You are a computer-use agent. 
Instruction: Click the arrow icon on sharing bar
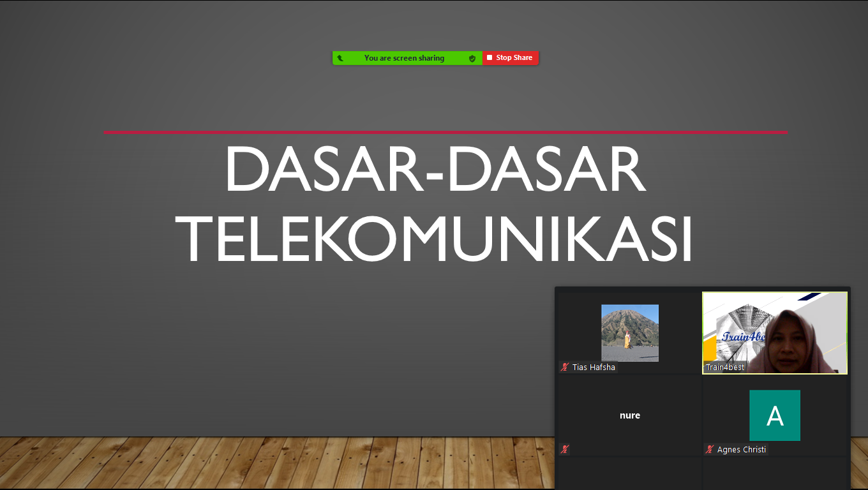tap(340, 58)
